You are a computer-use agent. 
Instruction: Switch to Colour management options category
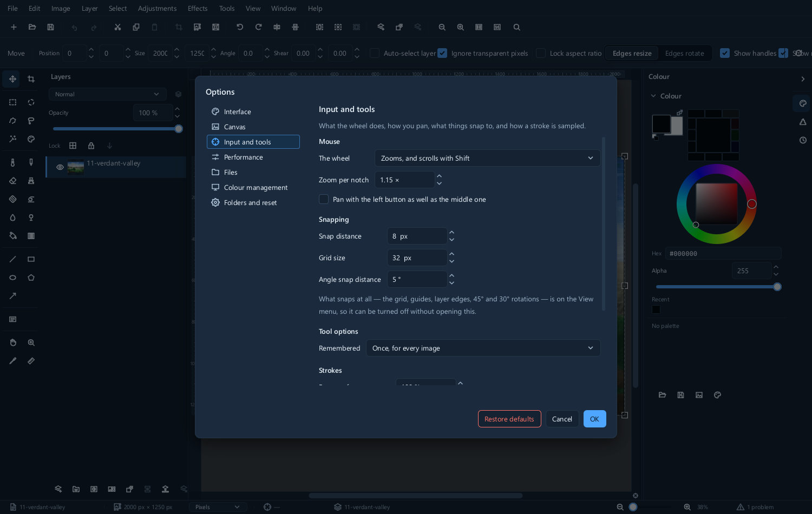(x=253, y=187)
